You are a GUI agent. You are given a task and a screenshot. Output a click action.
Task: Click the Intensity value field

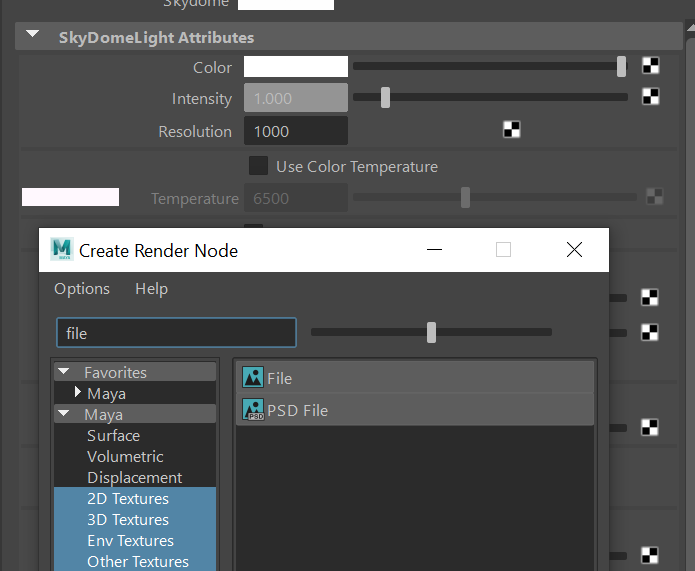tap(296, 98)
